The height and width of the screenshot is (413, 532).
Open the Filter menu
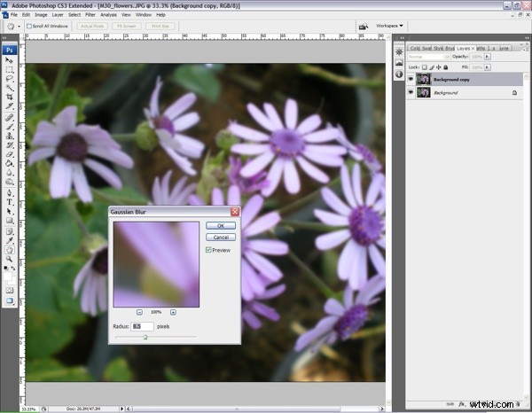pyautogui.click(x=90, y=15)
